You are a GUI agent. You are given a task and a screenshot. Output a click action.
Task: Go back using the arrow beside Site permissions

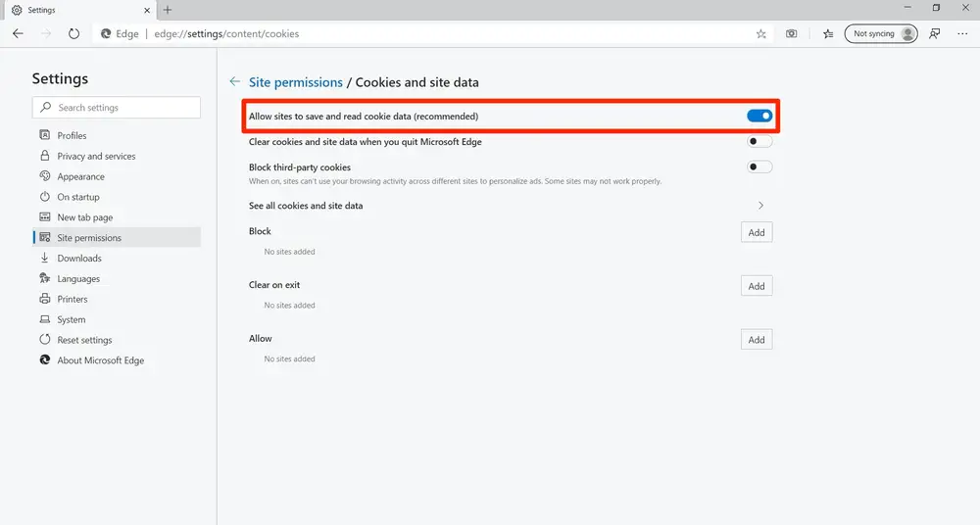pyautogui.click(x=234, y=82)
